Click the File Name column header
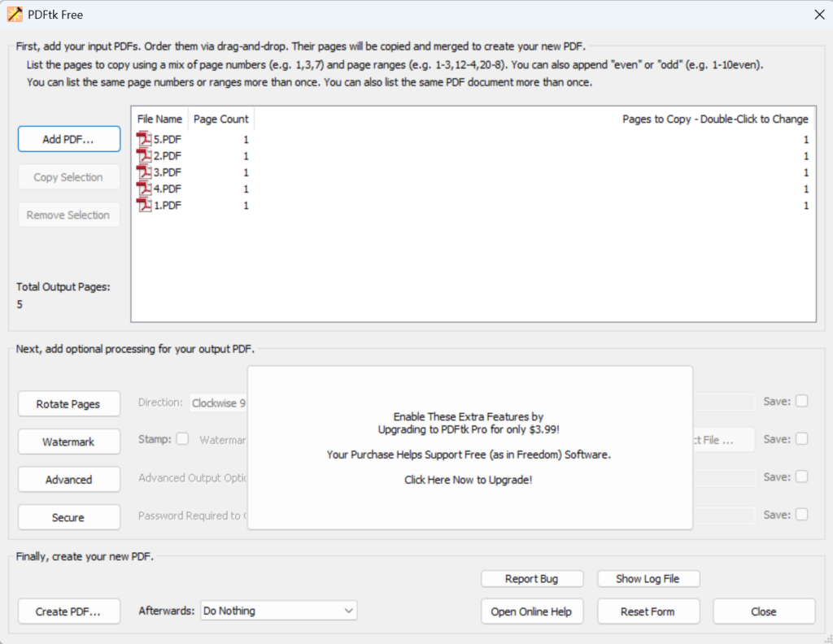 [x=159, y=119]
